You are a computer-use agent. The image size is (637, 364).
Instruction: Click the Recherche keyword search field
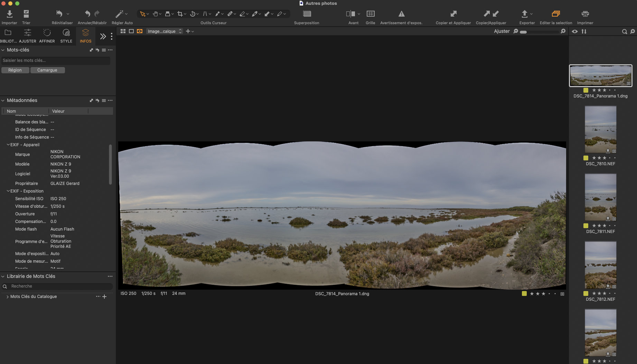pos(57,286)
